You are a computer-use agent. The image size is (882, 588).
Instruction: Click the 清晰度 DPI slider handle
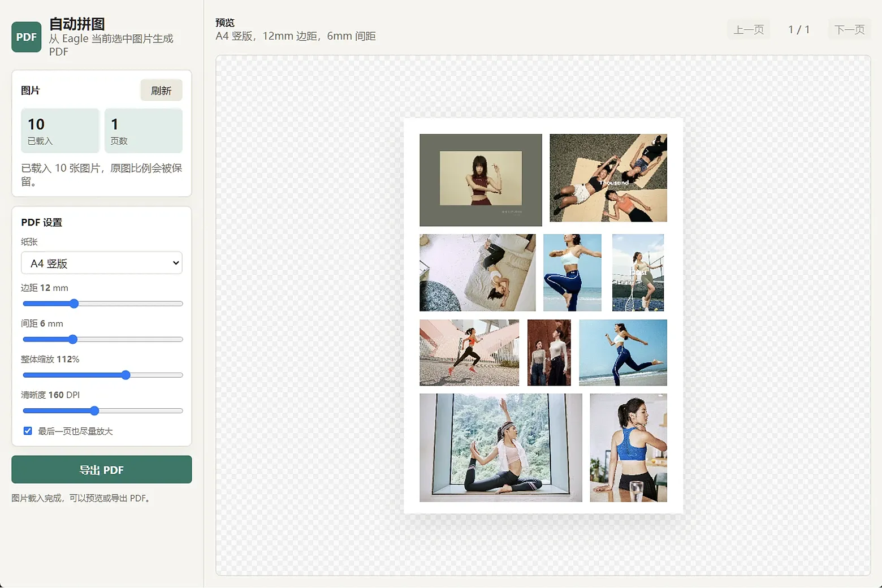tap(94, 410)
